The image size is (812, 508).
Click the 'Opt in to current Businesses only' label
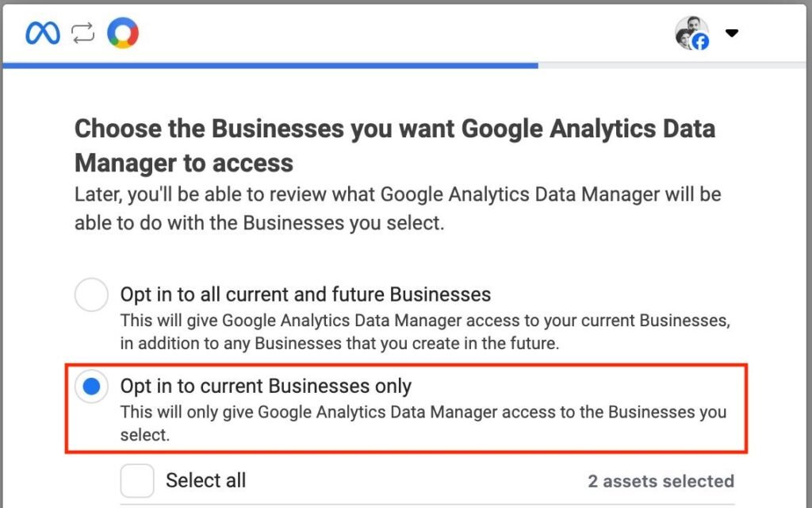tap(266, 387)
